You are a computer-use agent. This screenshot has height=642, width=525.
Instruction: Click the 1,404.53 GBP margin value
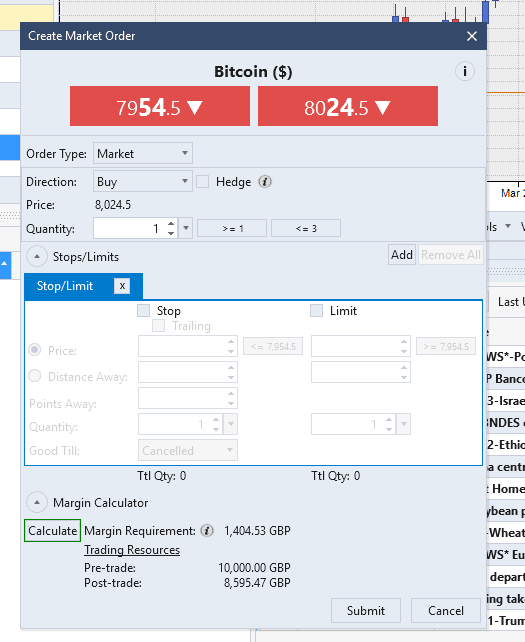coord(257,531)
